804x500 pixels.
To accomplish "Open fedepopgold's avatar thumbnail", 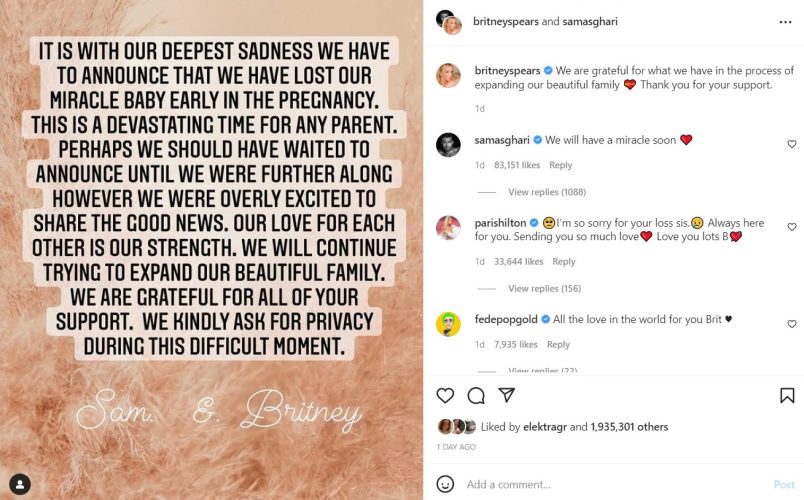I will pos(448,325).
